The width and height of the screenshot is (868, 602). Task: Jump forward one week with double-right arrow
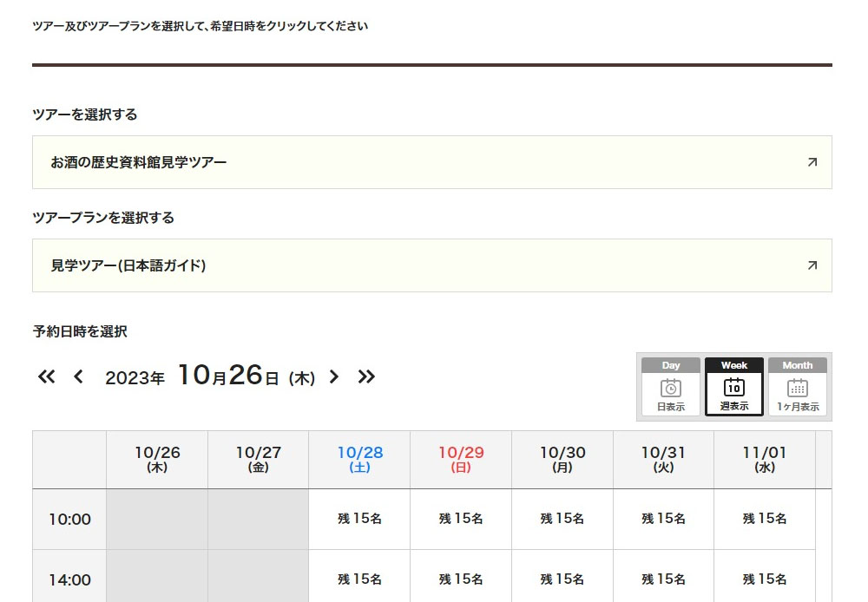tap(366, 376)
